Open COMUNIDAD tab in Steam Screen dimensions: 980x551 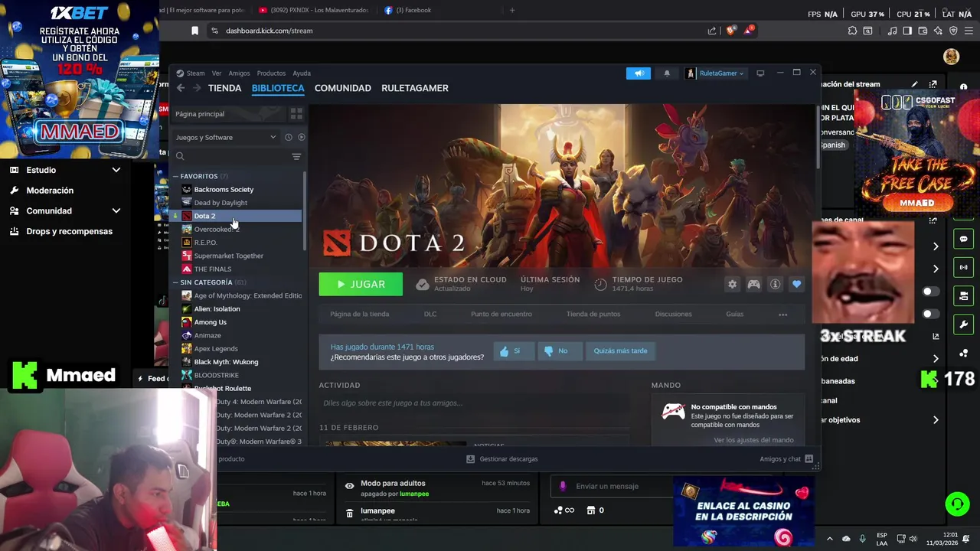tap(342, 88)
